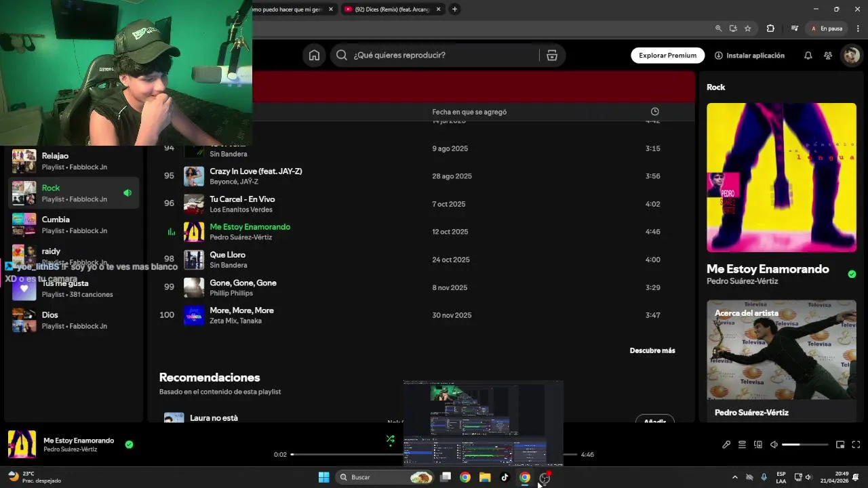Open the 'Acerca del artista' card image
Screen dimensions: 868x488
click(781, 350)
